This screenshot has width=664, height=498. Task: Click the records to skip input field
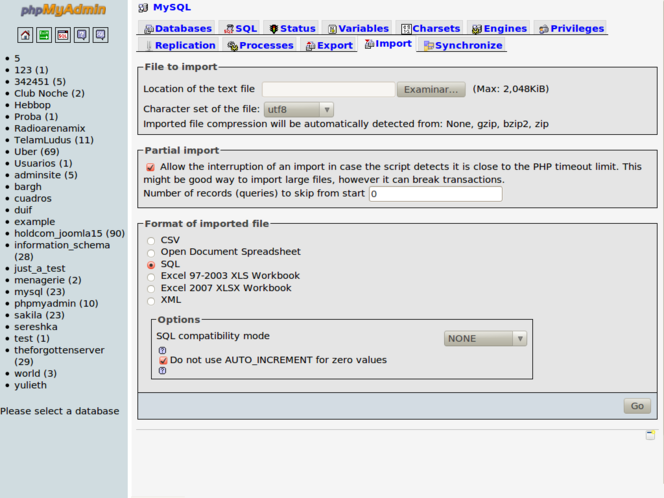[435, 194]
